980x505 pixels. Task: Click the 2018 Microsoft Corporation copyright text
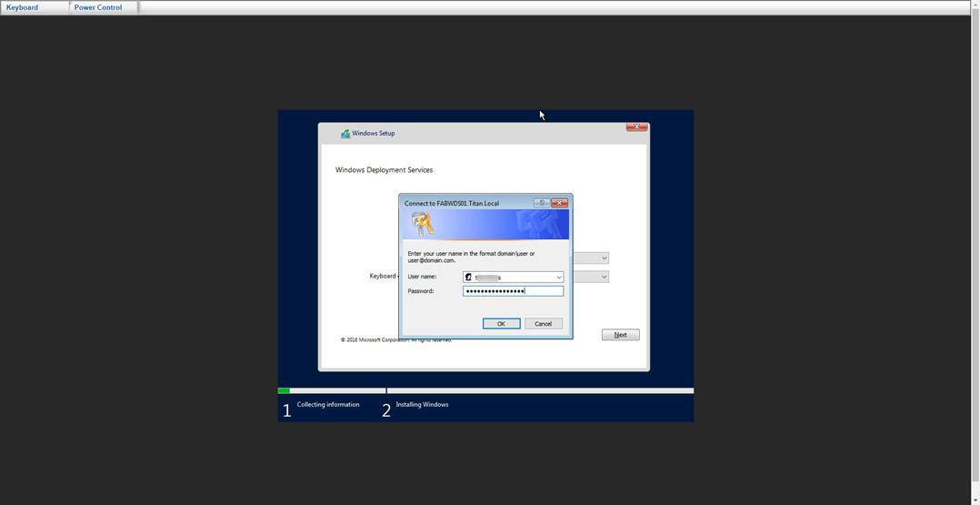click(396, 339)
